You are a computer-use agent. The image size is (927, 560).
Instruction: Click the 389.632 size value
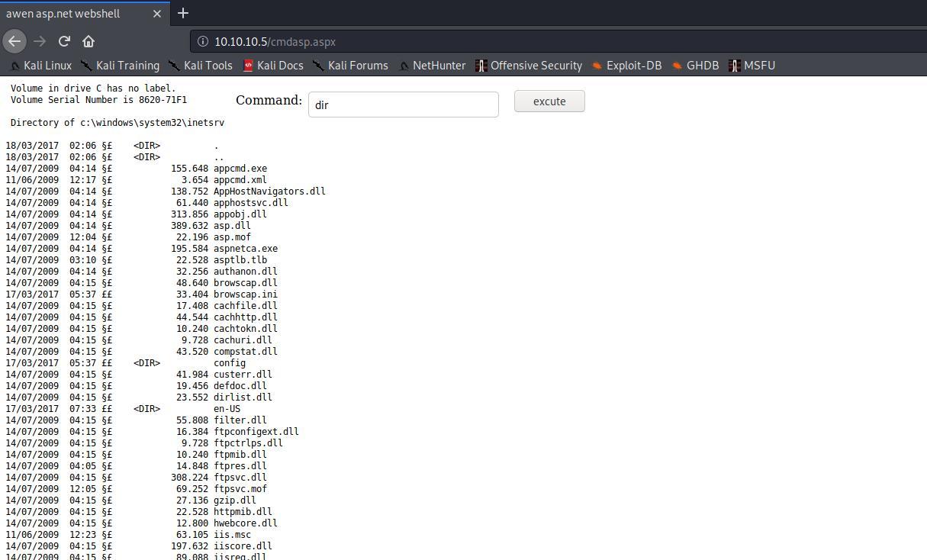click(189, 226)
